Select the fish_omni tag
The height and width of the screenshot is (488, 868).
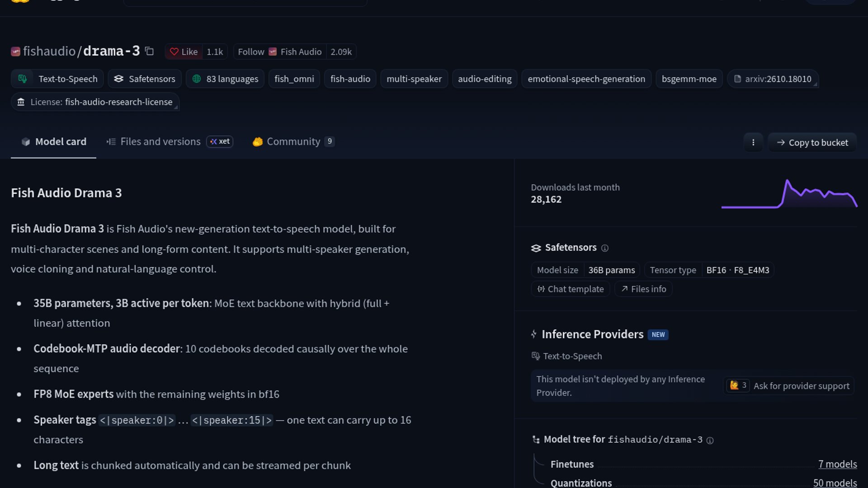click(x=294, y=79)
